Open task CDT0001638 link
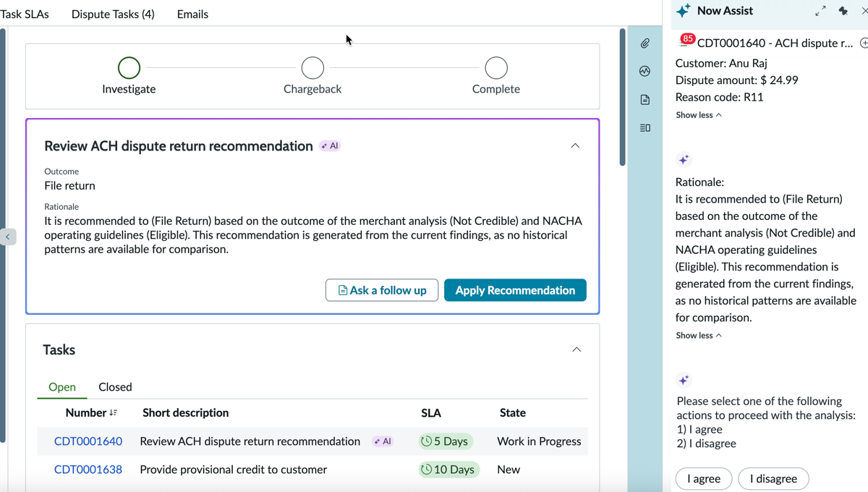The height and width of the screenshot is (492, 868). coord(88,470)
